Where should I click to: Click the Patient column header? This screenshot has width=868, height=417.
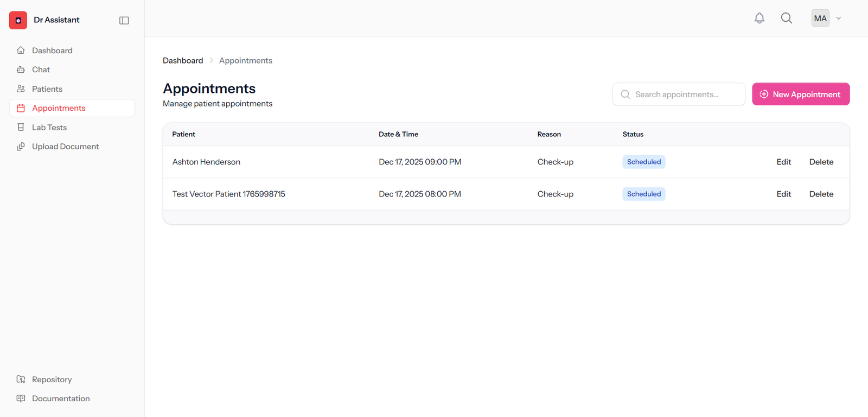pos(183,134)
